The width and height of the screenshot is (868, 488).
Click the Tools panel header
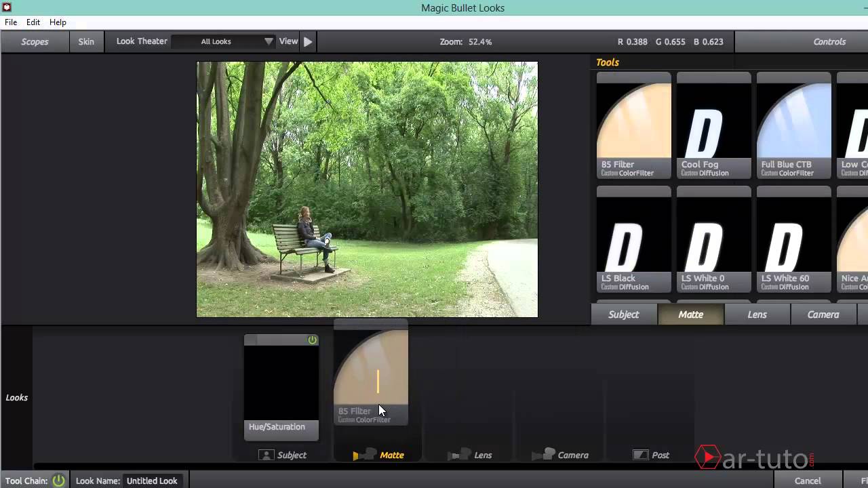(608, 62)
